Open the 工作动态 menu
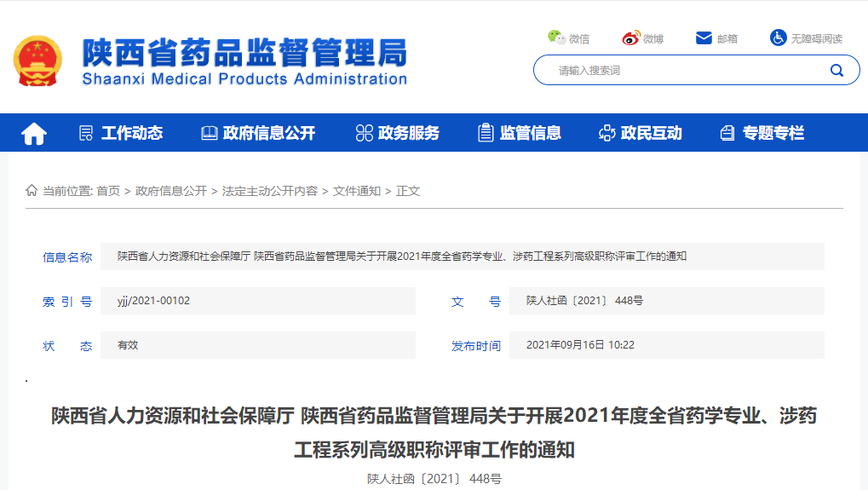Viewport: 868px width, 490px height. [121, 133]
